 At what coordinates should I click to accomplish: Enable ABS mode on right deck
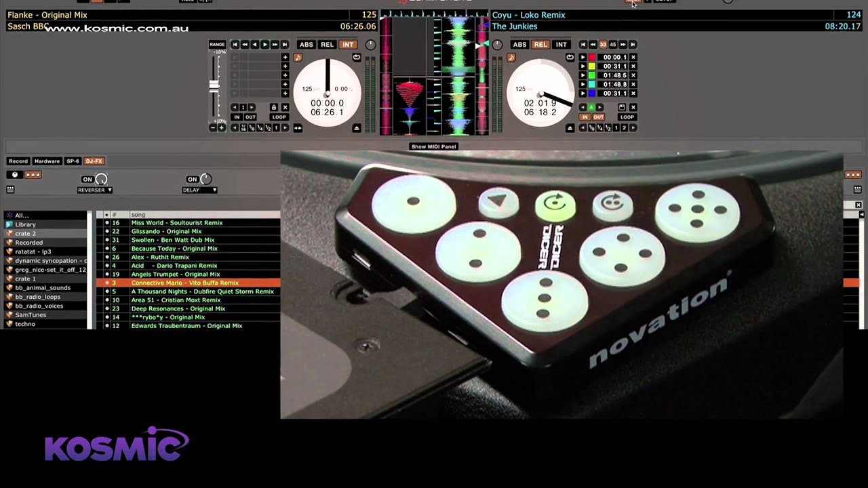[x=520, y=45]
